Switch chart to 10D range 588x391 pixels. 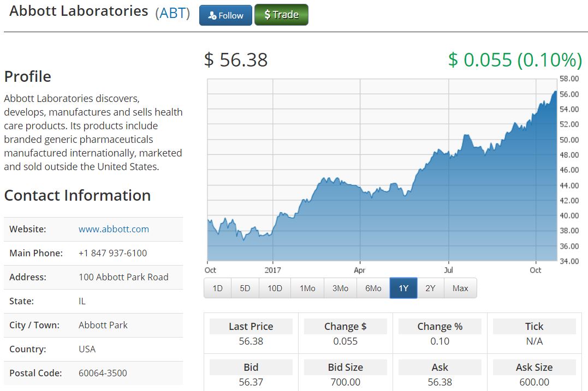click(275, 288)
